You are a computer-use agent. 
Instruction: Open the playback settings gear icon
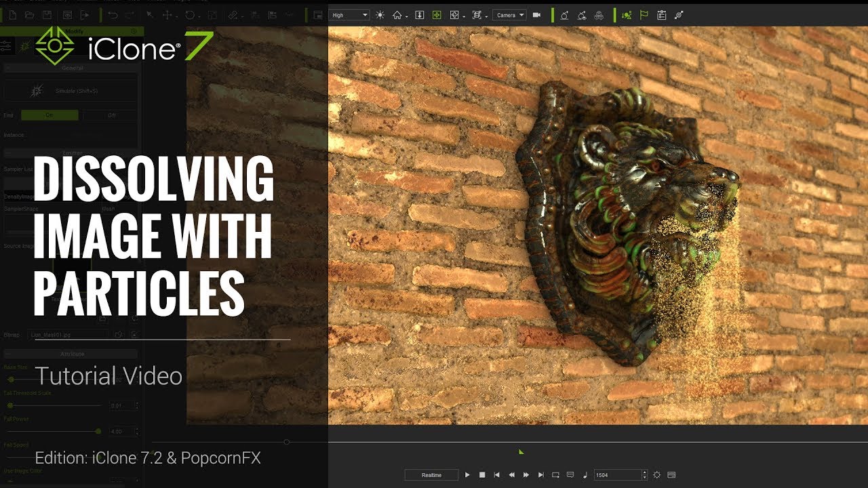[656, 475]
